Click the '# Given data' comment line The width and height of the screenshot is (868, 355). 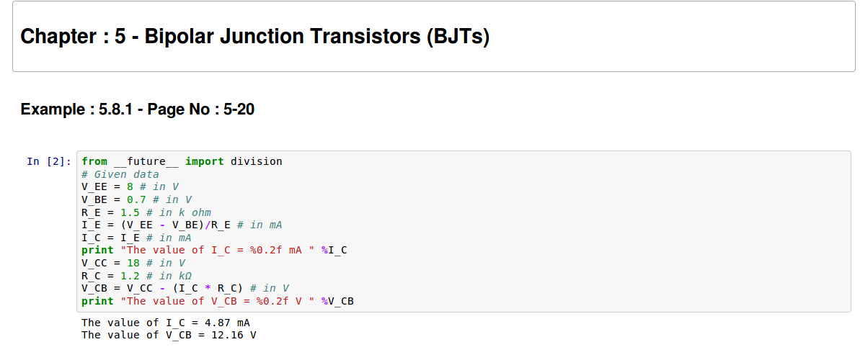pos(120,174)
